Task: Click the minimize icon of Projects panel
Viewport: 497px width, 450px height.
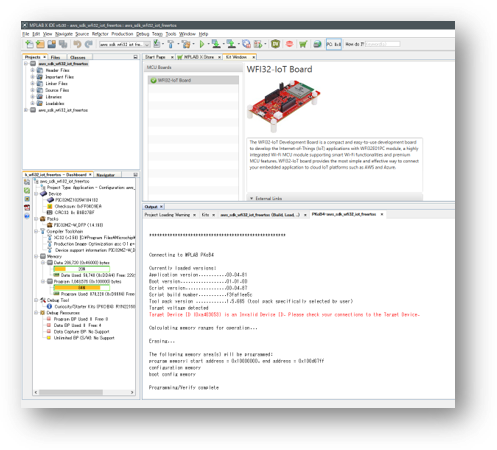Action: (135, 57)
